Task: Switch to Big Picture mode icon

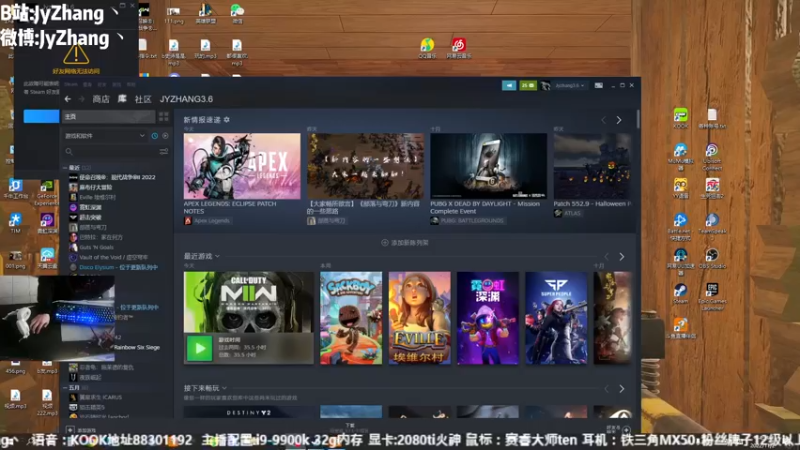Action: point(599,85)
